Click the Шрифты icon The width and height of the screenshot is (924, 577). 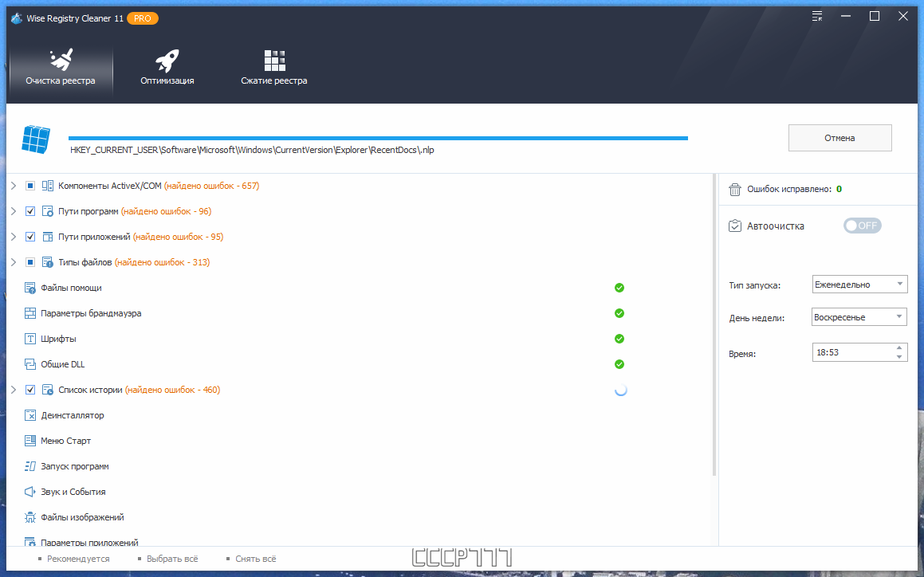(30, 339)
